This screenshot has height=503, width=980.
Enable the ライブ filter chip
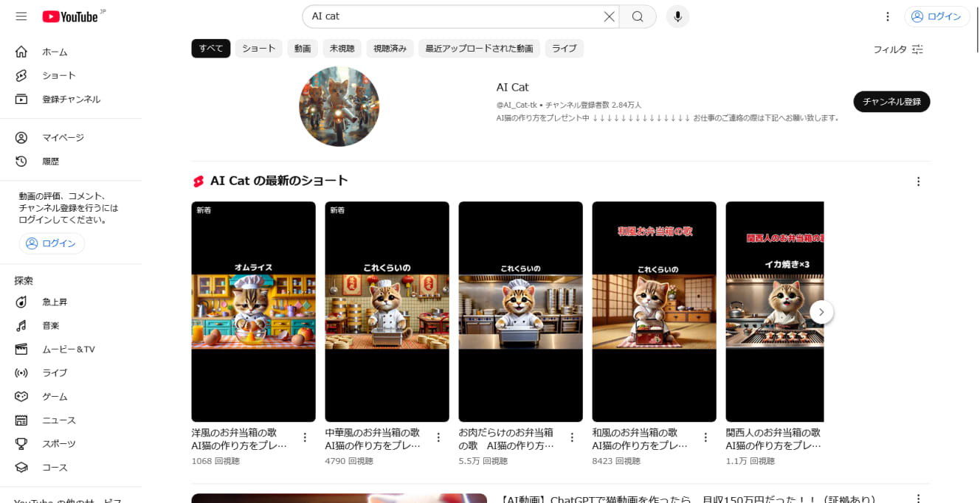(565, 48)
